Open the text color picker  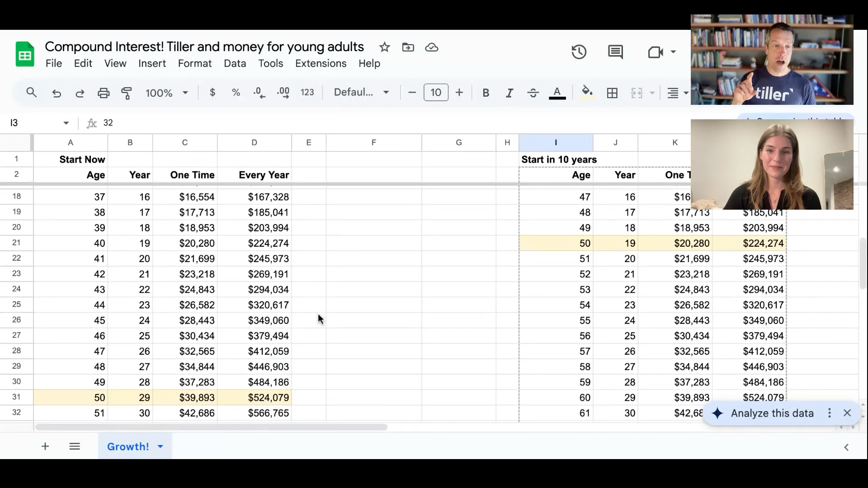(557, 93)
